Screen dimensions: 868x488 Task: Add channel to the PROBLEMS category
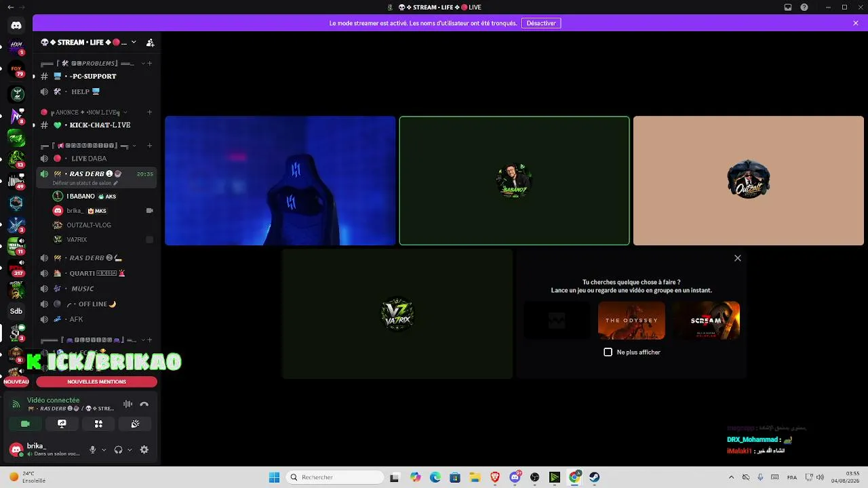click(150, 63)
